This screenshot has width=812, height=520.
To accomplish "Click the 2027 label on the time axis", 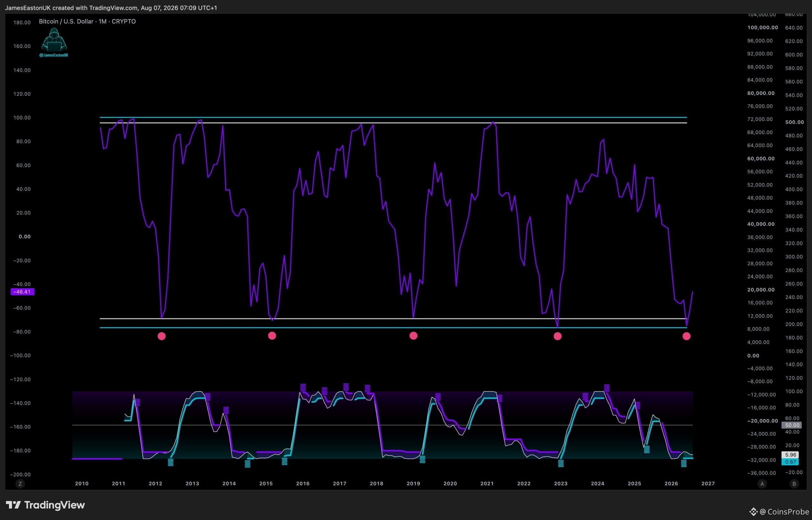I will [x=708, y=484].
